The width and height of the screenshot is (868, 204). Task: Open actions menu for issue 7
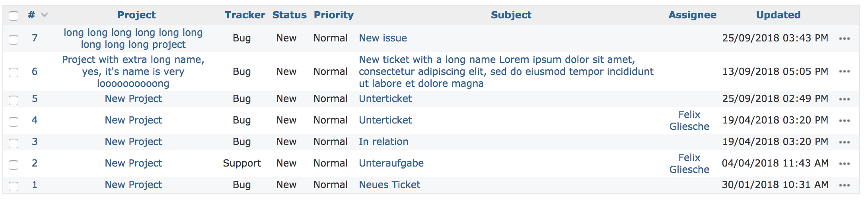pos(844,39)
